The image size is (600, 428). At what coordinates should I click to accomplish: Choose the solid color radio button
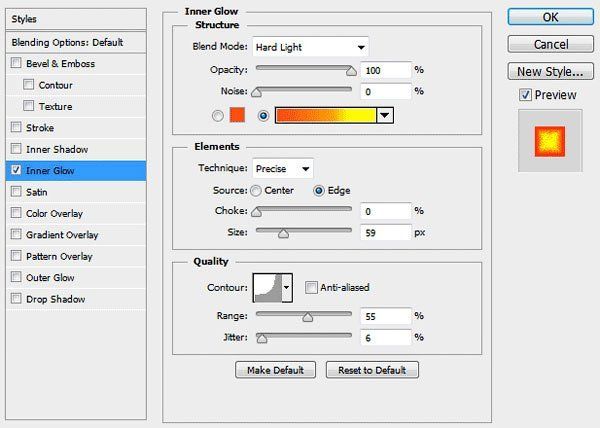point(218,116)
